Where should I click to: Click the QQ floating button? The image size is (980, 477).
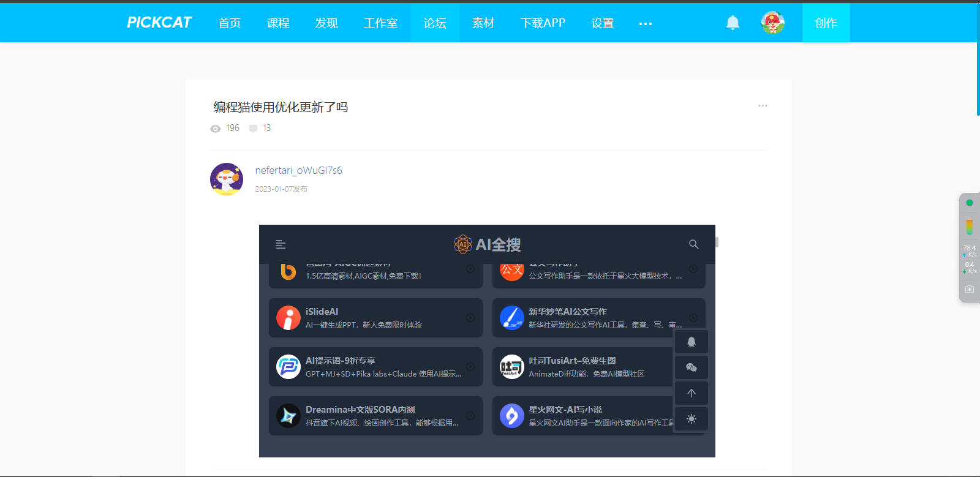click(x=692, y=342)
